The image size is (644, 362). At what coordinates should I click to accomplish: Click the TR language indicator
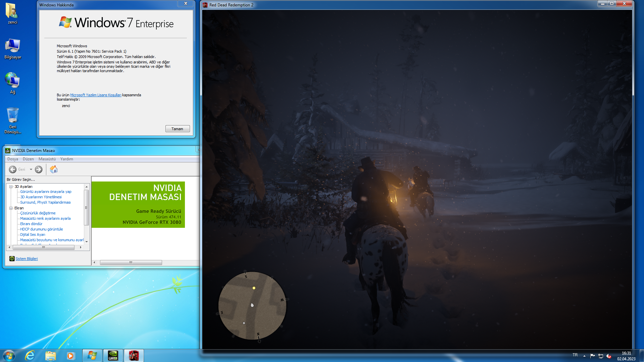pyautogui.click(x=575, y=355)
